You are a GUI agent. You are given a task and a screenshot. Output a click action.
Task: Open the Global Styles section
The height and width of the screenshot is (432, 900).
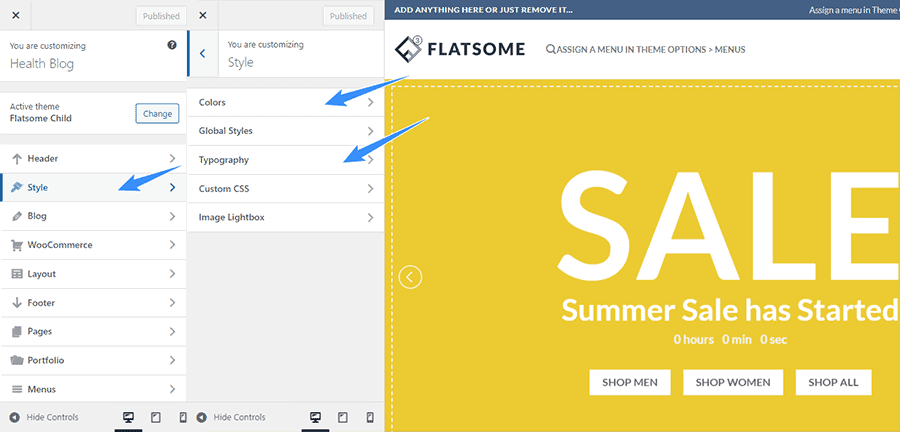click(286, 131)
